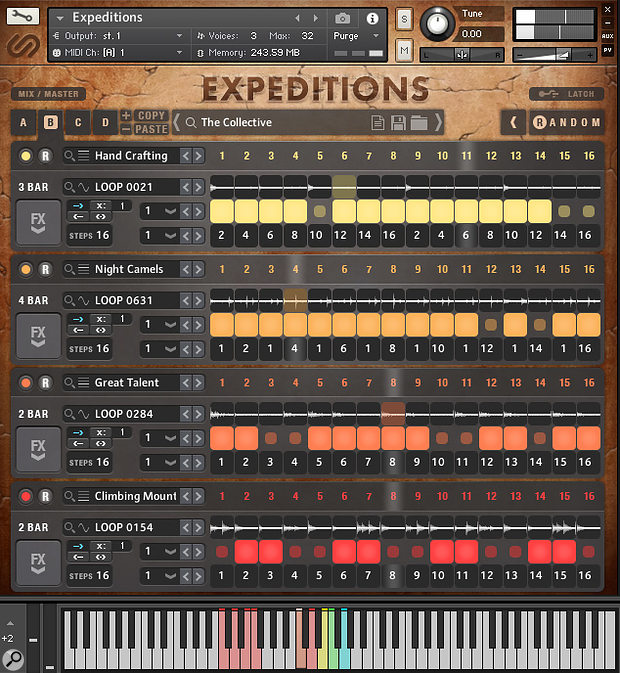Mute the Expeditions instrument
The height and width of the screenshot is (673, 620).
(x=404, y=51)
